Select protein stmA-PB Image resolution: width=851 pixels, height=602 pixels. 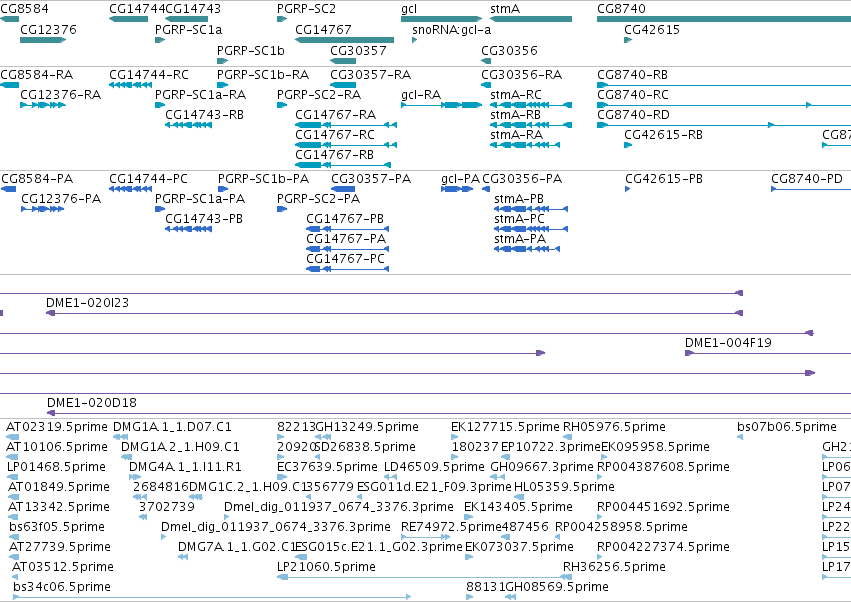pyautogui.click(x=519, y=199)
